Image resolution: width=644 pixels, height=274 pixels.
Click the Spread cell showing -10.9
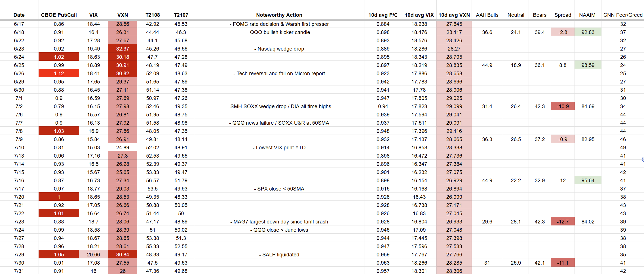563,106
